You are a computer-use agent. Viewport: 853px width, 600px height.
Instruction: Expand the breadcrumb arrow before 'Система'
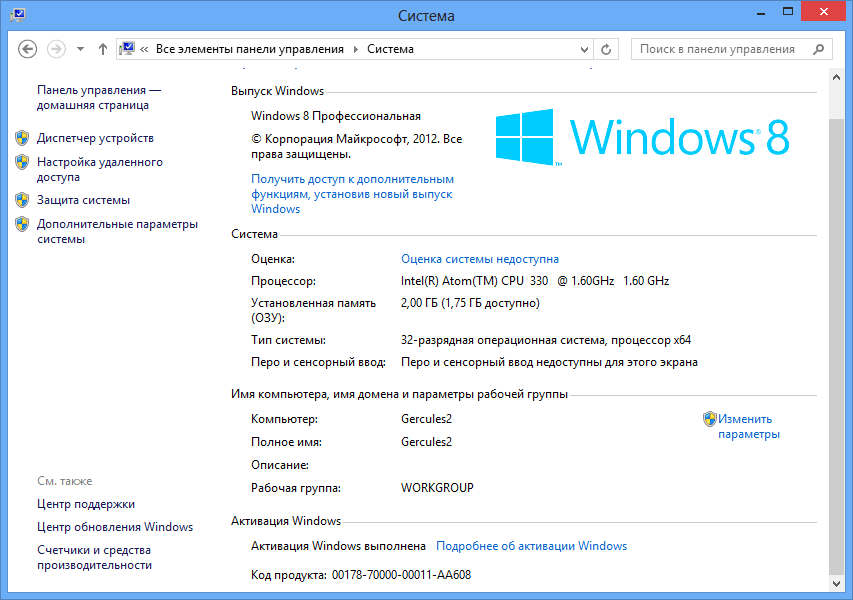(x=356, y=50)
